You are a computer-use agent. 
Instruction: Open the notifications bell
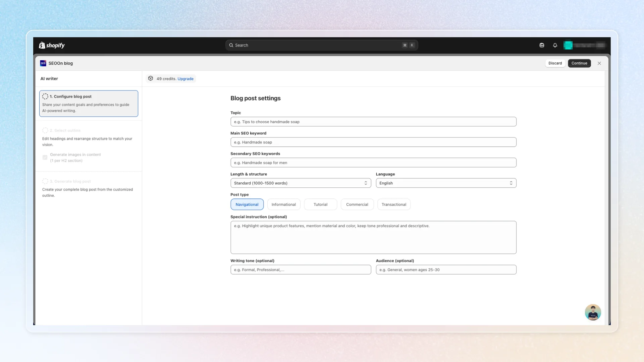pyautogui.click(x=555, y=45)
